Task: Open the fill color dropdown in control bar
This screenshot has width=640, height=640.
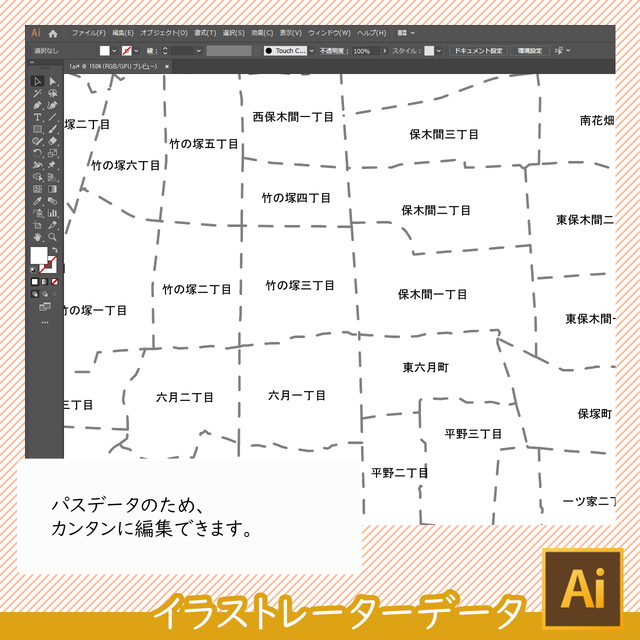Action: pyautogui.click(x=114, y=51)
